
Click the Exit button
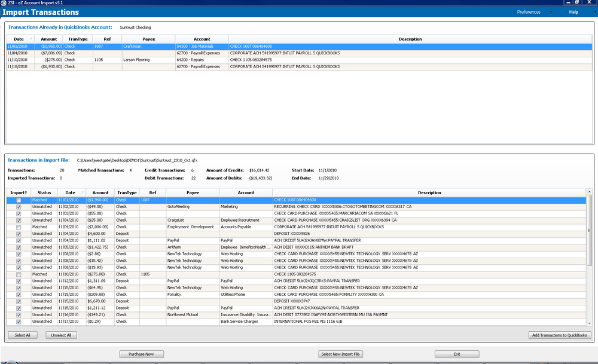[x=456, y=354]
